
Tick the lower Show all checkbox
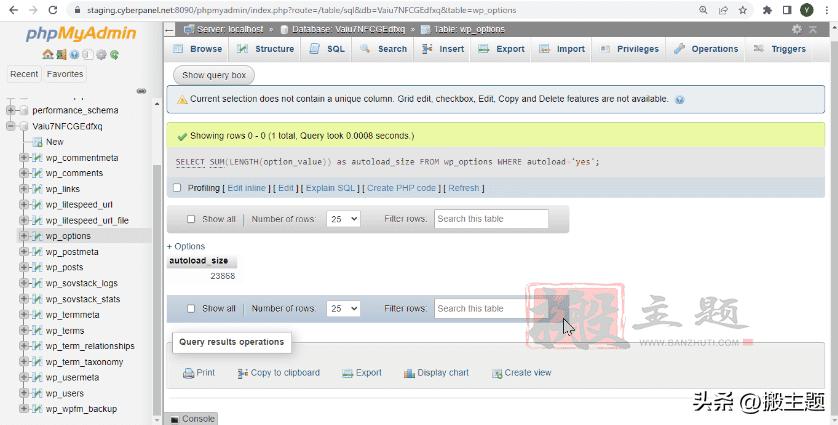[191, 308]
